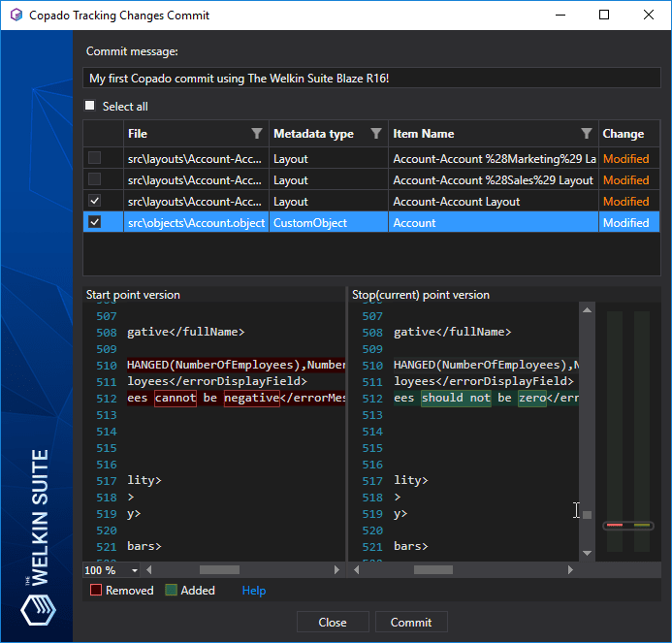Click the Metadata type column header
Viewport: 672px width, 643px height.
point(329,134)
